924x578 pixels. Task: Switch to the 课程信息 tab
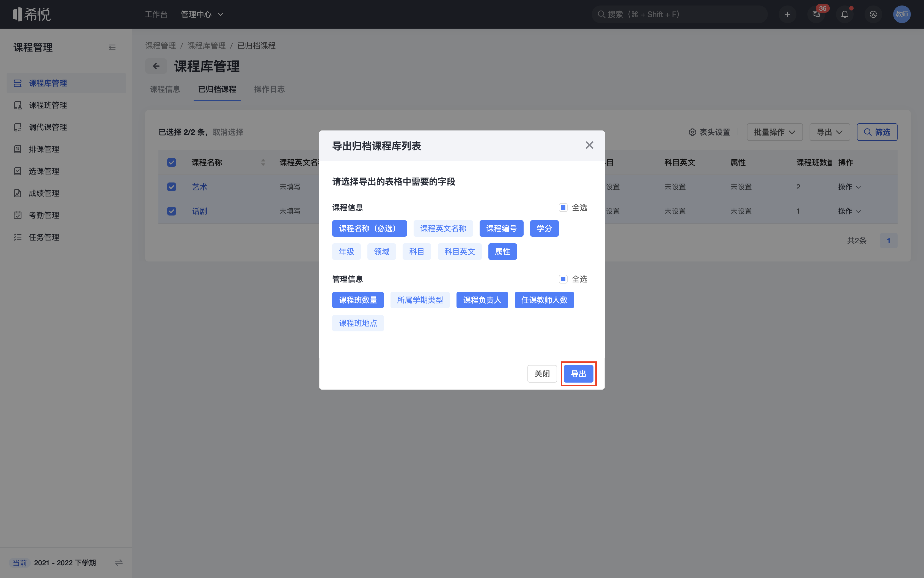point(165,89)
